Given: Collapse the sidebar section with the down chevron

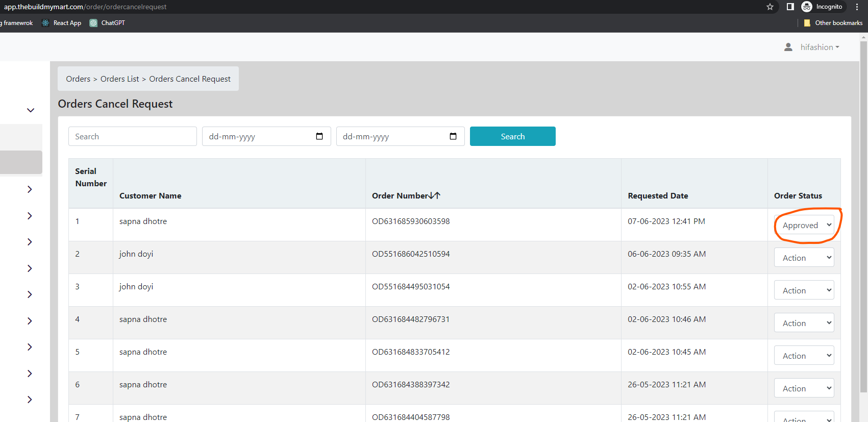Looking at the screenshot, I should tap(31, 110).
